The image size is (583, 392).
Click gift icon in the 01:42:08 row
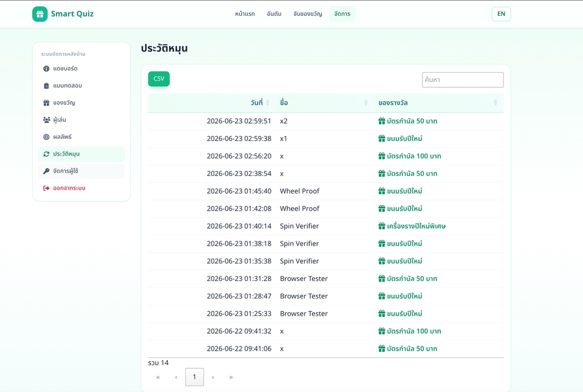click(381, 208)
